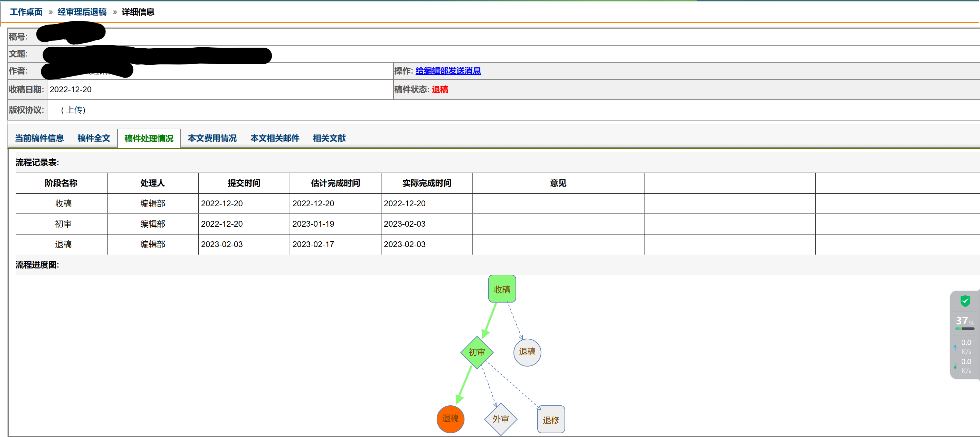Click 意见 column header

point(558,183)
